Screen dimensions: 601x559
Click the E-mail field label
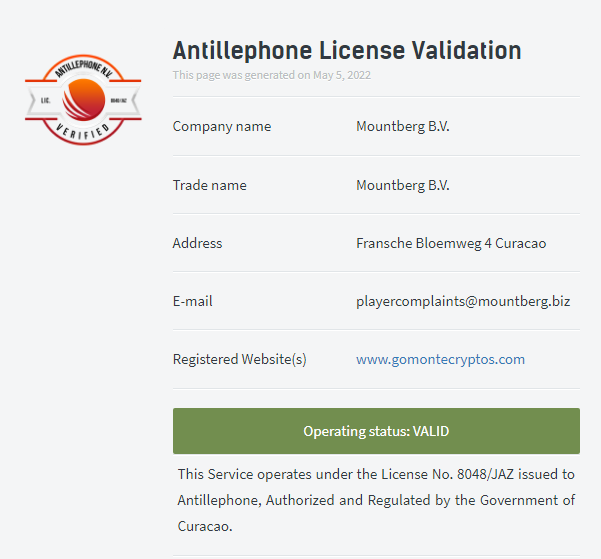click(192, 301)
